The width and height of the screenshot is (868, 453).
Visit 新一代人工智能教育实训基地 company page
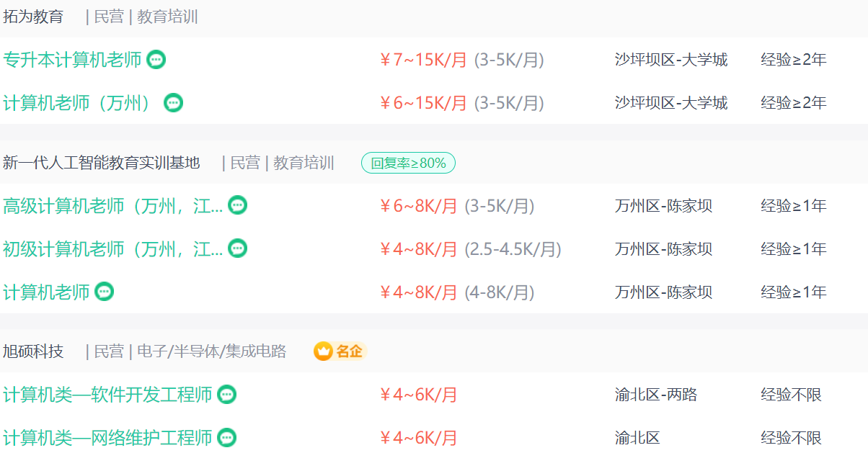[x=102, y=163]
